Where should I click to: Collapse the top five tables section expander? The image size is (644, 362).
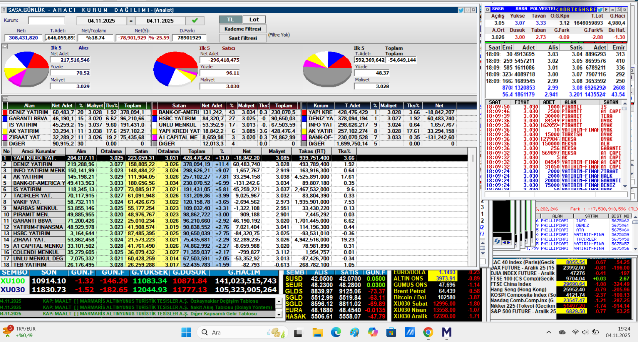click(x=5, y=99)
